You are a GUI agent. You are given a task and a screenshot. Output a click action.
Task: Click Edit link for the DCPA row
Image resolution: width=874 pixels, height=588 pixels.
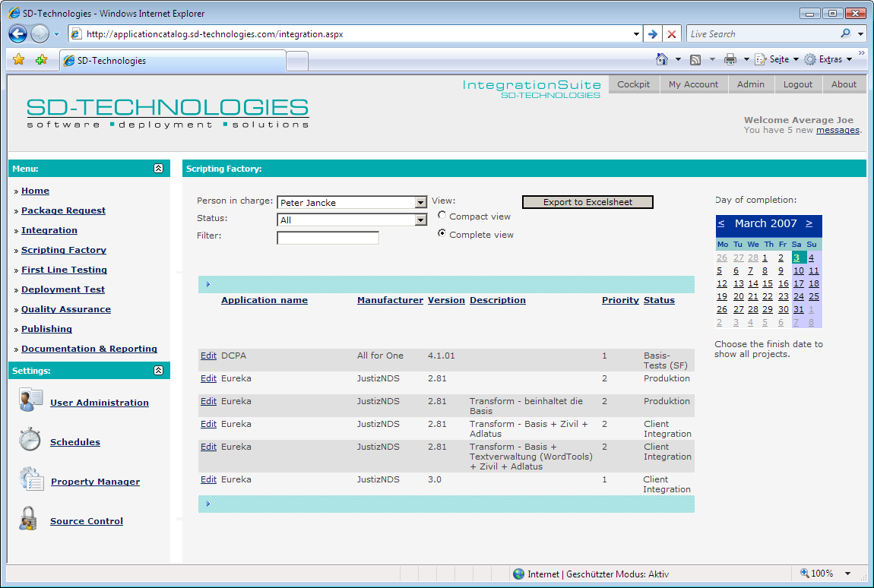(x=208, y=356)
